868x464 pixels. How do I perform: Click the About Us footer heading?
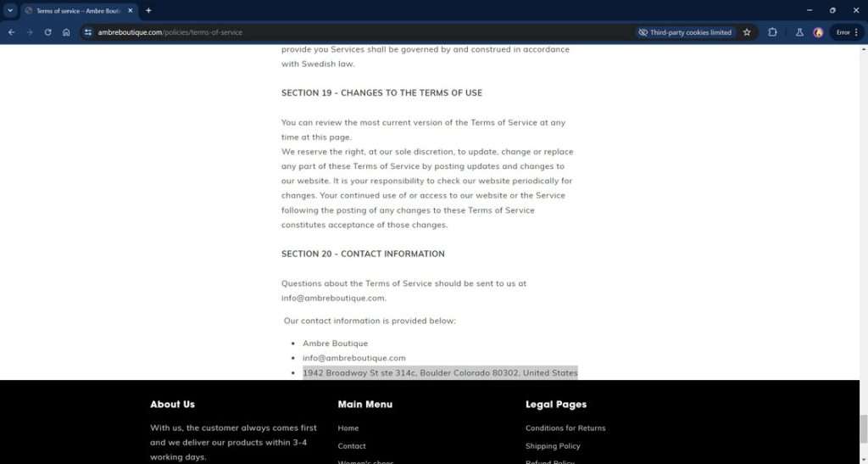click(x=172, y=405)
